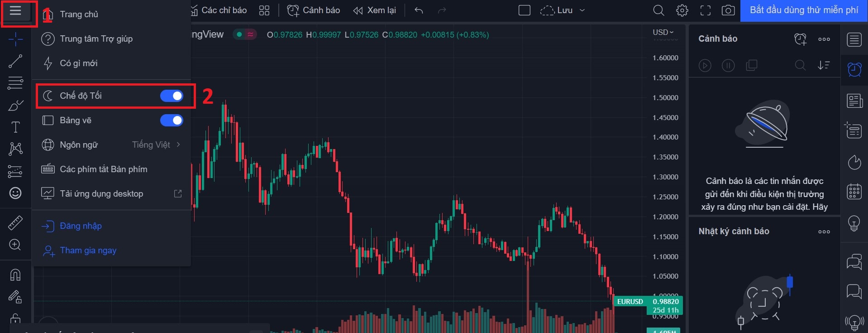Open the data window list in right sidebar
Screen dimensions: 868x333
click(x=854, y=130)
